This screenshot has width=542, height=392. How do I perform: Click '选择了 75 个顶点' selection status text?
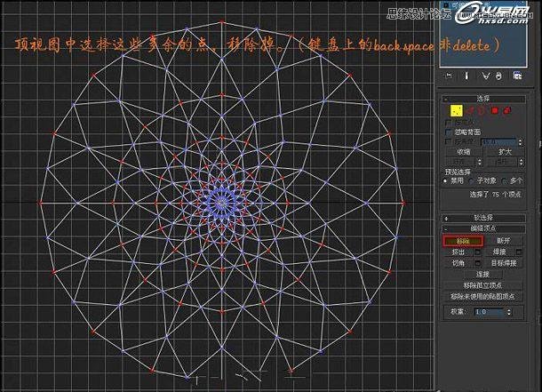(x=495, y=195)
